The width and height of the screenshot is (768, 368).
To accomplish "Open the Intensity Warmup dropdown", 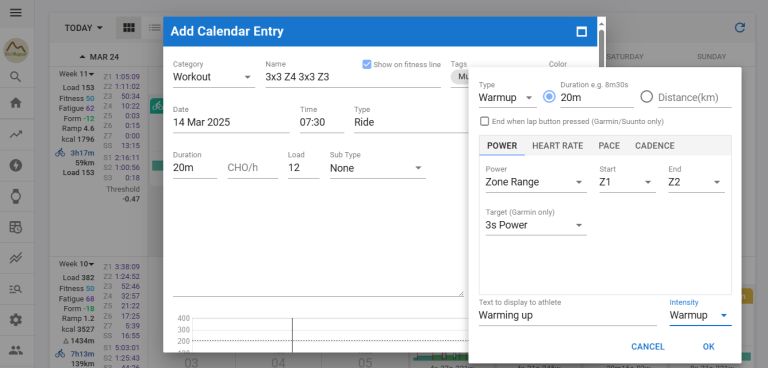I will pos(700,316).
